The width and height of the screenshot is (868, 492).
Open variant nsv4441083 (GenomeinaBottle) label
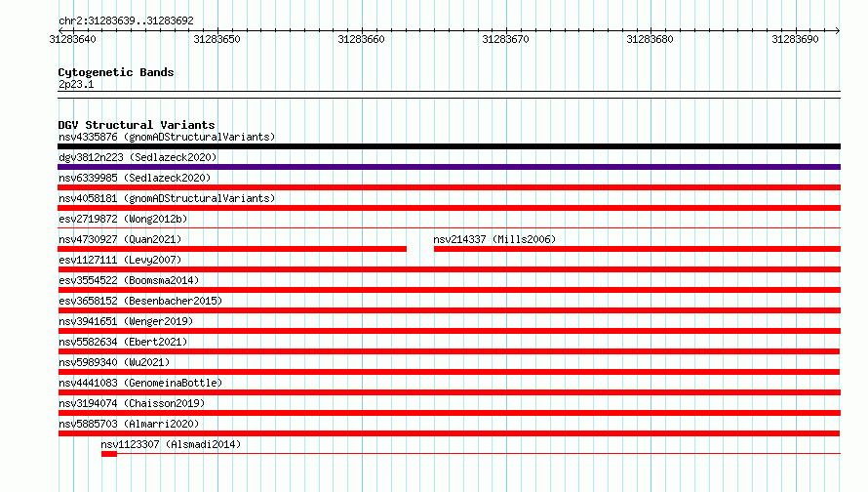click(x=140, y=383)
